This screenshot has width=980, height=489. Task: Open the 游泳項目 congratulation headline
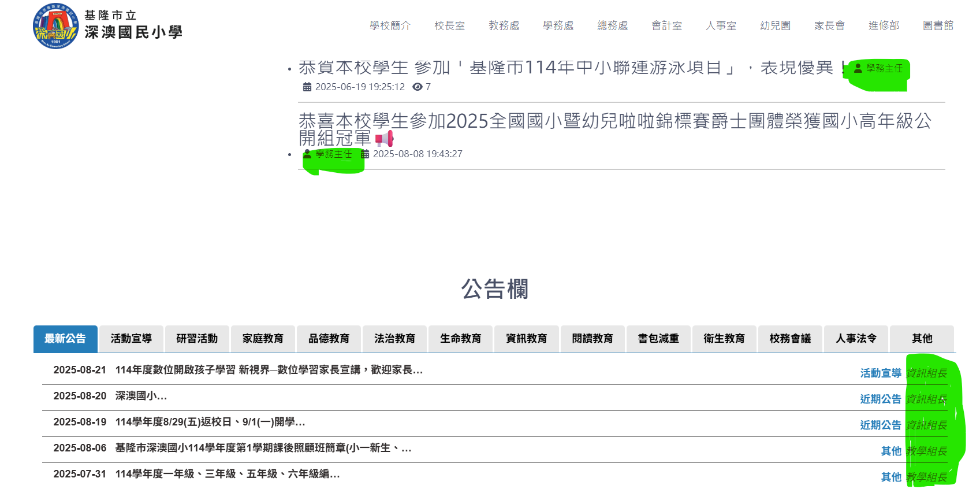coord(572,68)
